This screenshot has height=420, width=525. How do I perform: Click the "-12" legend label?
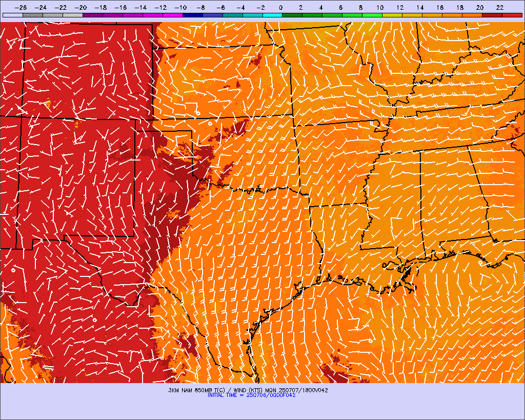[x=160, y=7]
